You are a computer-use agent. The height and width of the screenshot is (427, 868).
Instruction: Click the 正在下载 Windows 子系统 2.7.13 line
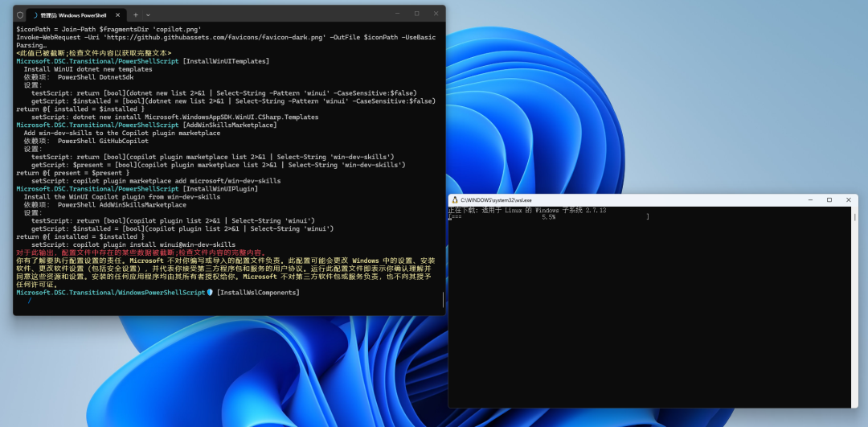tap(527, 211)
